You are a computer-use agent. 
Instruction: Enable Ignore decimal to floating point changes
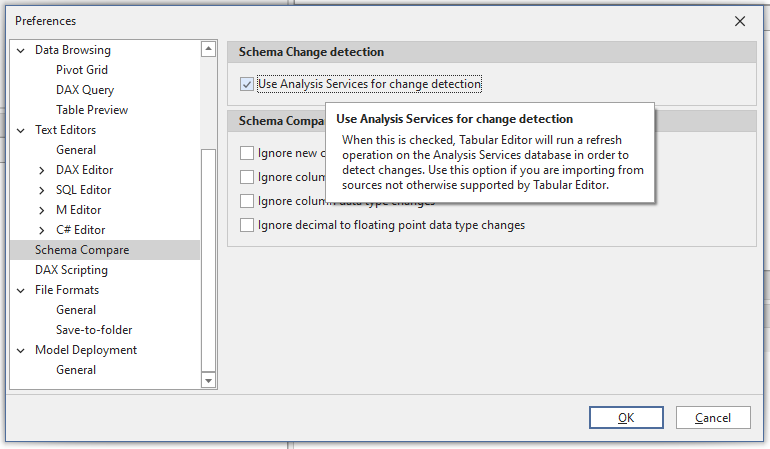[247, 225]
